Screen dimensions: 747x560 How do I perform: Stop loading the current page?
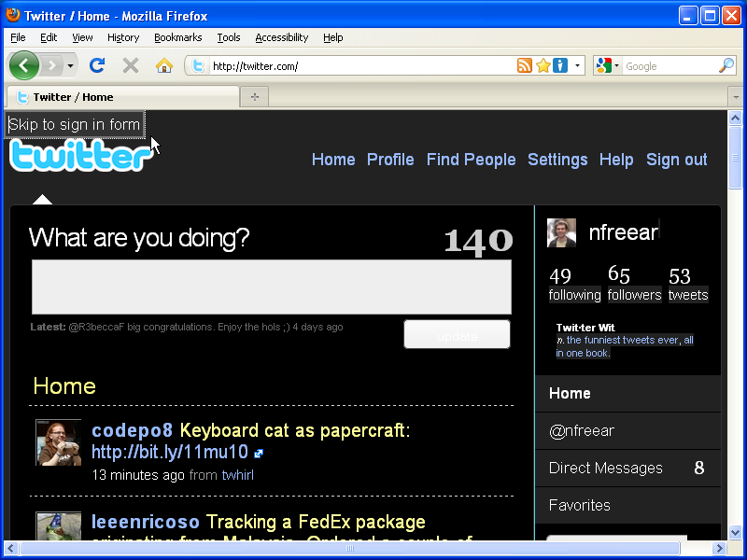tap(131, 65)
